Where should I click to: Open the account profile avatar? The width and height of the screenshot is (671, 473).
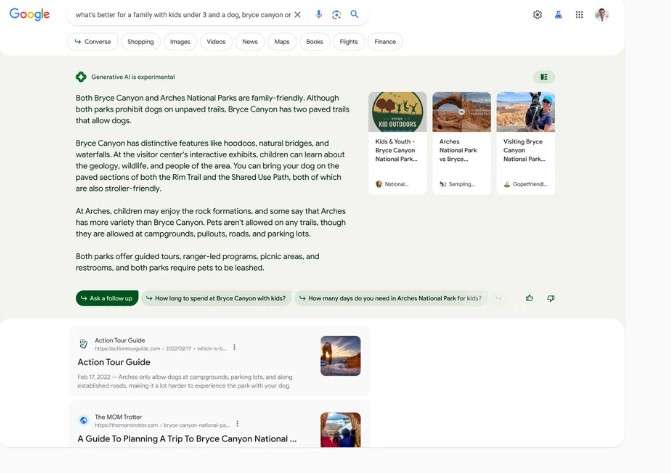(602, 15)
